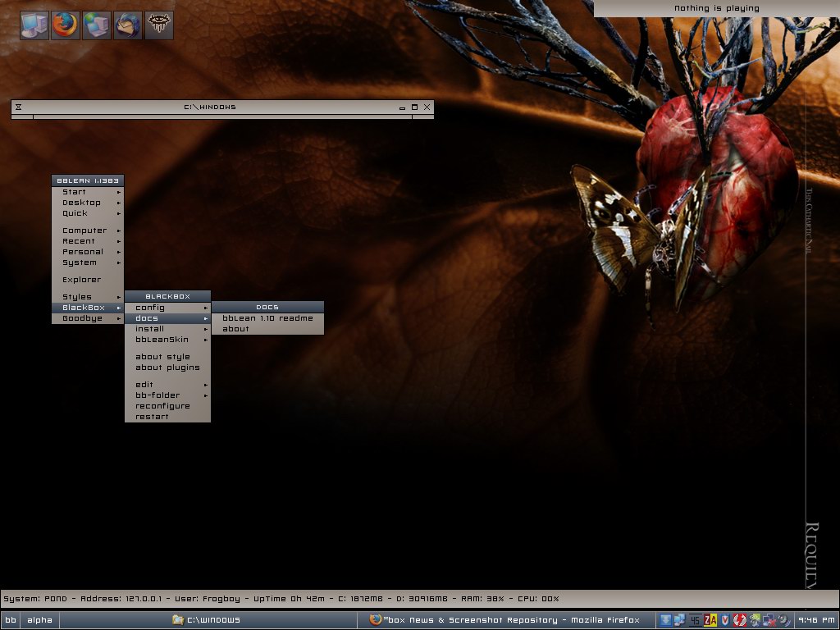Click the bbLean 1.1383 menu title
The image size is (840, 630).
coord(88,180)
